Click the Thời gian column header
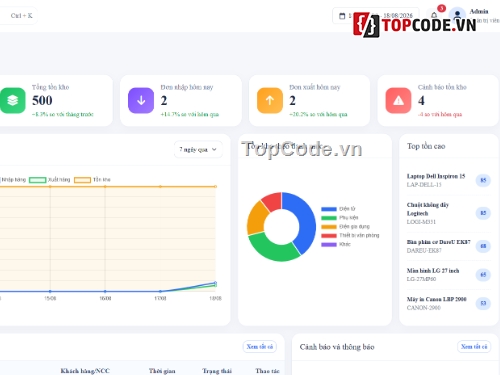 tap(162, 371)
